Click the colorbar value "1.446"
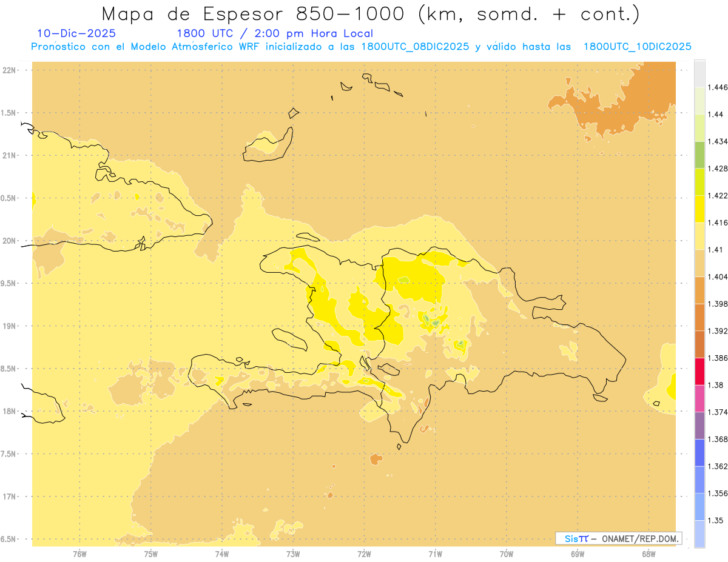Screen dimensions: 728x562 (x=718, y=87)
